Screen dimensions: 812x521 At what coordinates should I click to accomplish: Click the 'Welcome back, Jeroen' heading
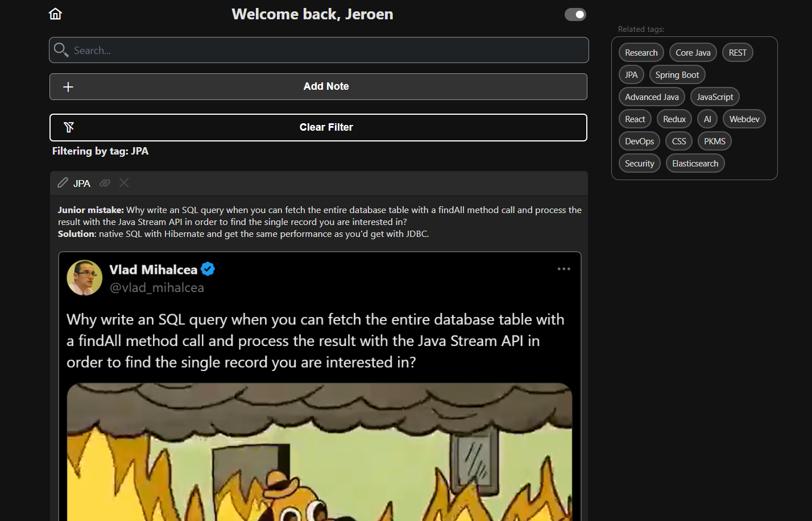[x=312, y=14]
